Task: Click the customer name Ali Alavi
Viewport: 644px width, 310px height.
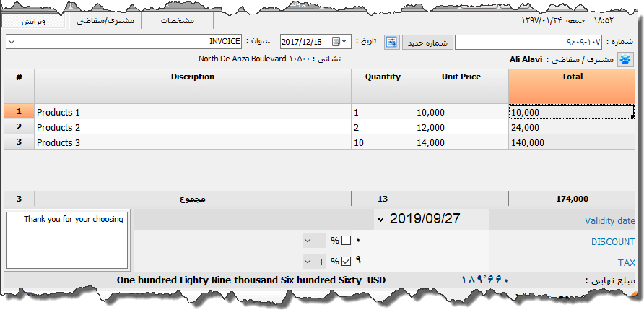Action: coord(526,59)
